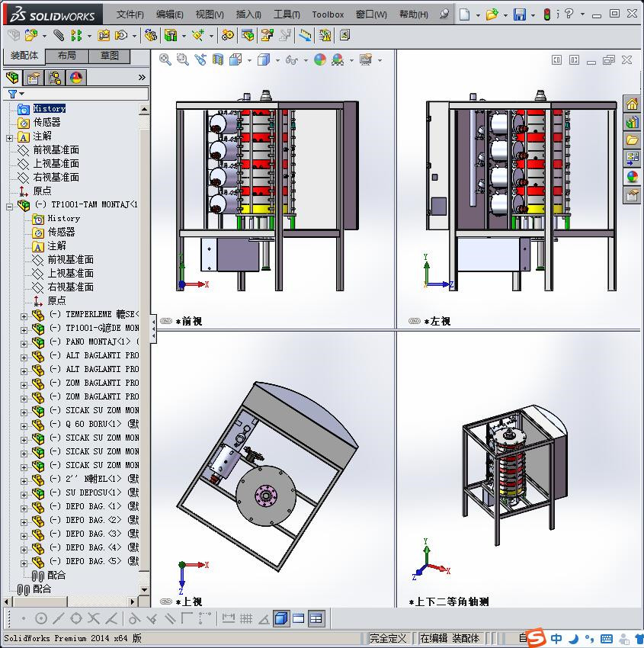The image size is (644, 648).
Task: Select the Mate paperclip tool
Action: click(59, 36)
